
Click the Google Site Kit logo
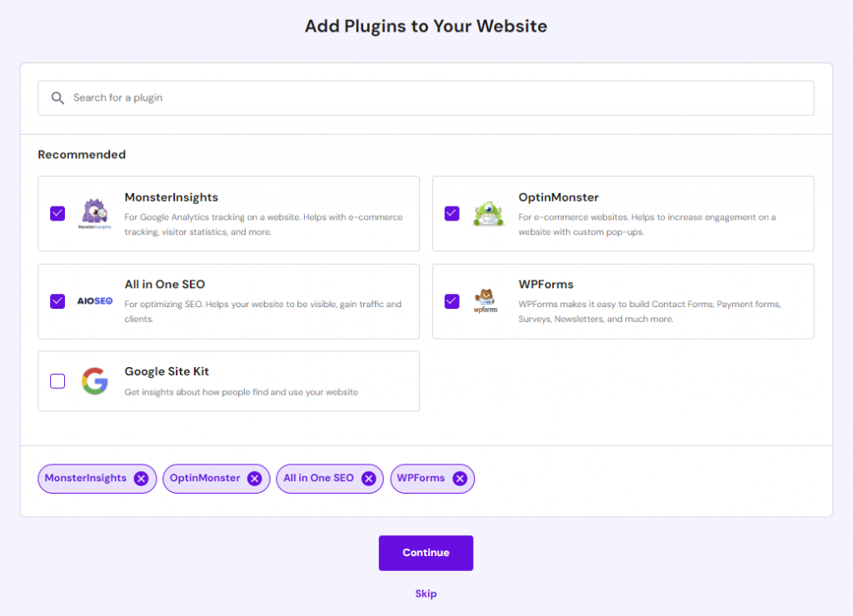coord(93,381)
